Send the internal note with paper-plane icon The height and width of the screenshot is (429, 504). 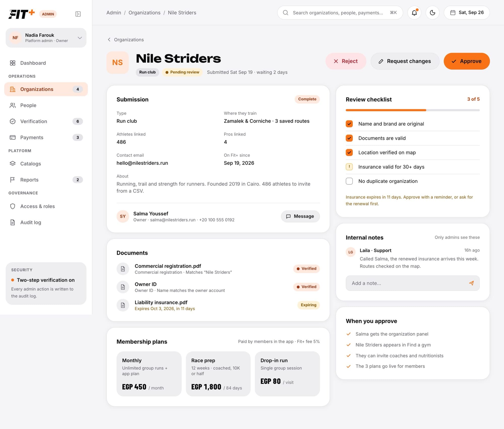click(471, 283)
